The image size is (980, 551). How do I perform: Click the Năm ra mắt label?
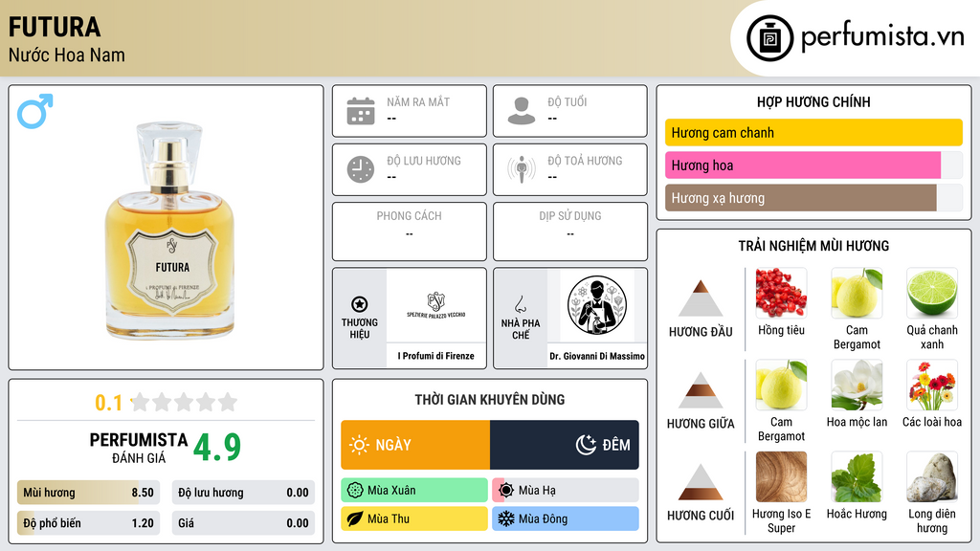click(418, 101)
